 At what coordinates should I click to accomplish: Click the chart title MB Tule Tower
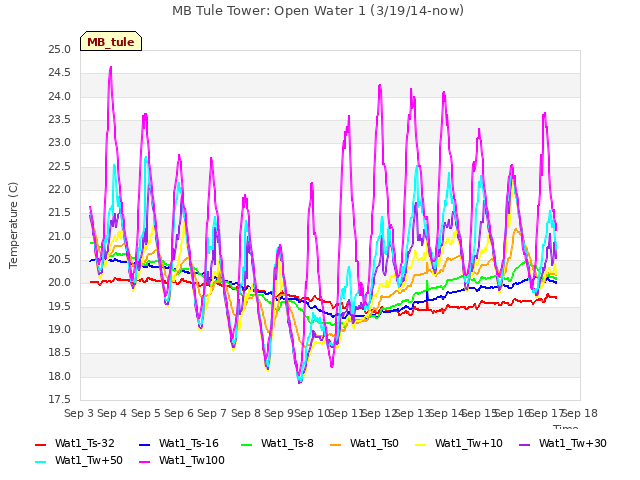click(318, 11)
